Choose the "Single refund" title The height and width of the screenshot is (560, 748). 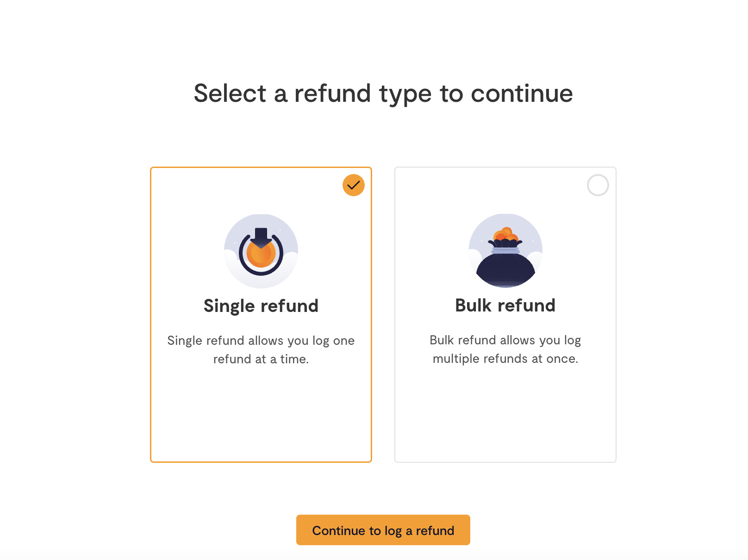[x=261, y=306]
